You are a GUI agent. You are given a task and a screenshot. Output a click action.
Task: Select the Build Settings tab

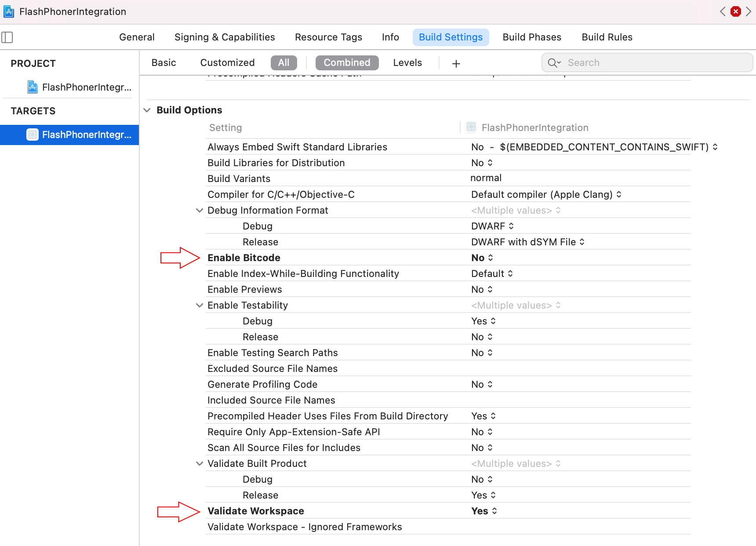tap(451, 37)
